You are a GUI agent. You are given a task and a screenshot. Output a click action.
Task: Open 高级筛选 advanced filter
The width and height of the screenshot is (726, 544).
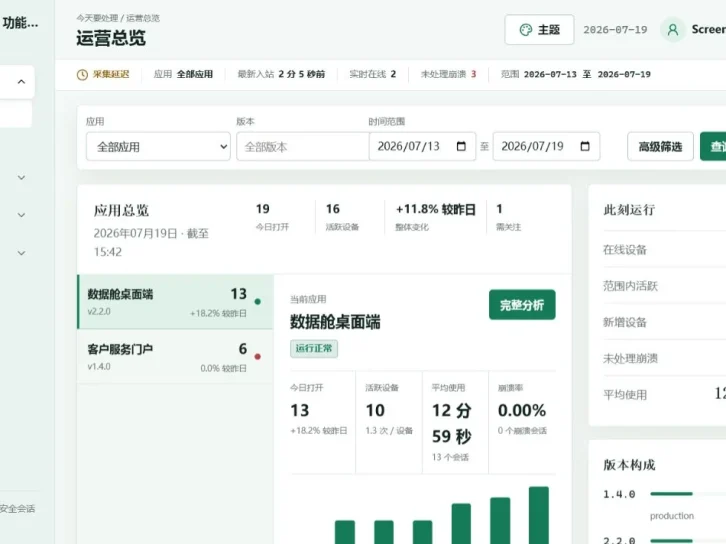click(x=660, y=147)
